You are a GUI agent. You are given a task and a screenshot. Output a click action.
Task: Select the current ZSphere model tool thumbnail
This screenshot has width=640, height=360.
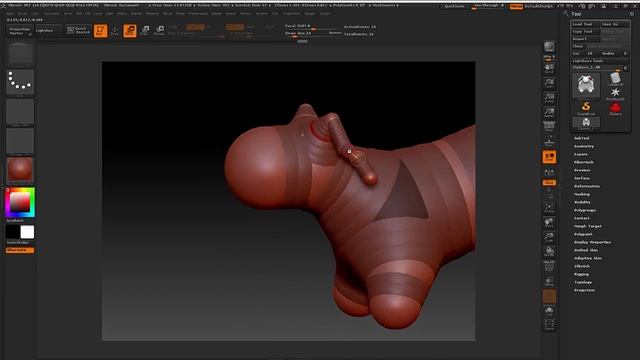pos(586,85)
